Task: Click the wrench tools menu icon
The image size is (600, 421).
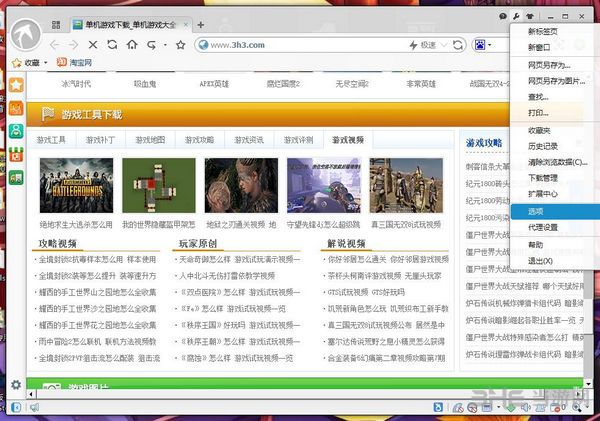Action: click(514, 17)
